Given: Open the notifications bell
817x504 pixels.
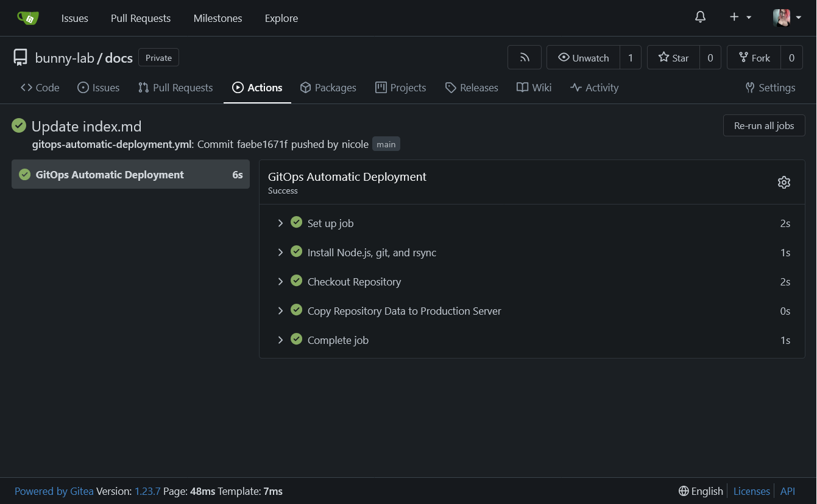Looking at the screenshot, I should point(700,17).
